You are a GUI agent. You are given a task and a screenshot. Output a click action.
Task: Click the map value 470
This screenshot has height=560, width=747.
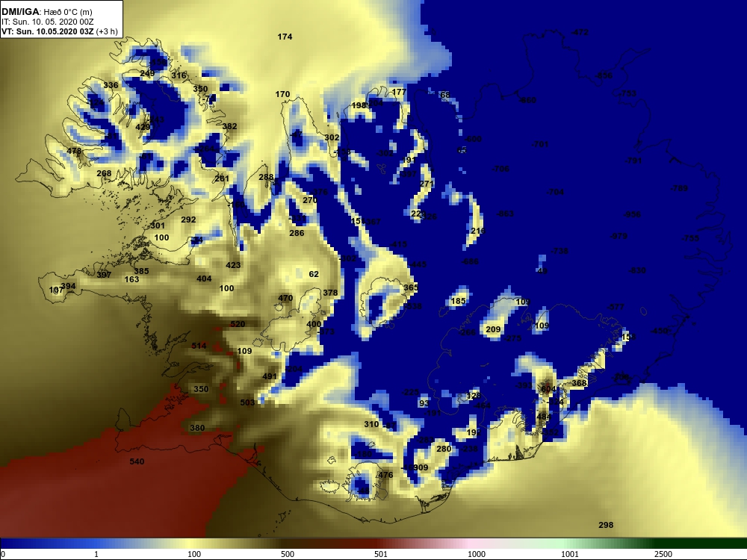285,298
